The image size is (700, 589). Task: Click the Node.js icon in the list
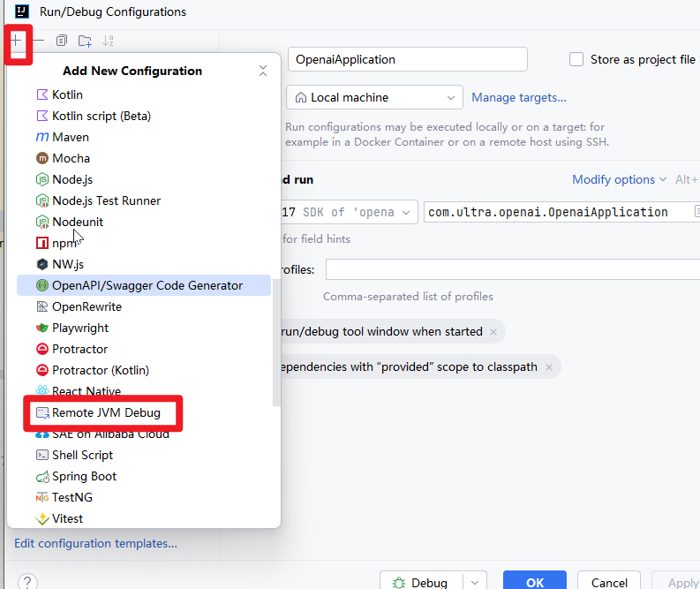point(42,179)
